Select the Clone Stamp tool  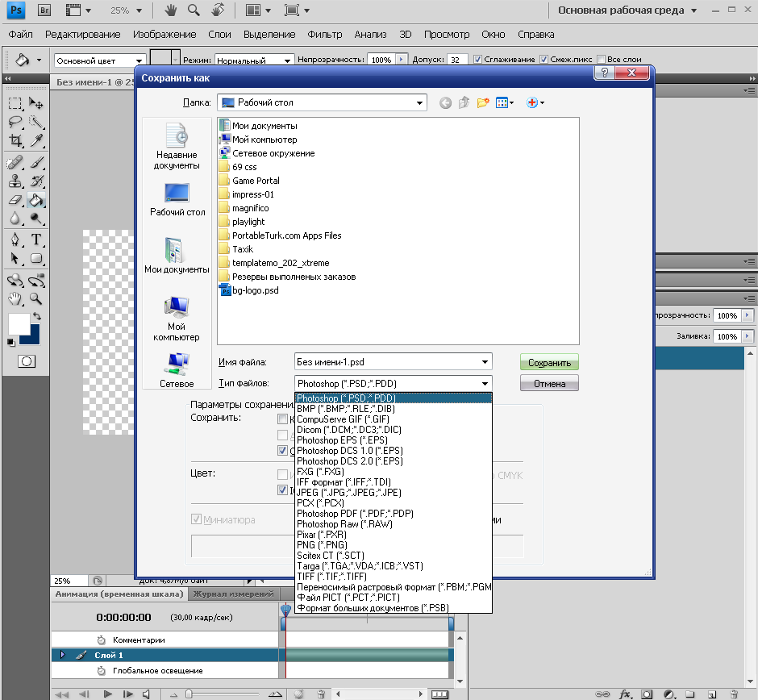click(x=15, y=181)
